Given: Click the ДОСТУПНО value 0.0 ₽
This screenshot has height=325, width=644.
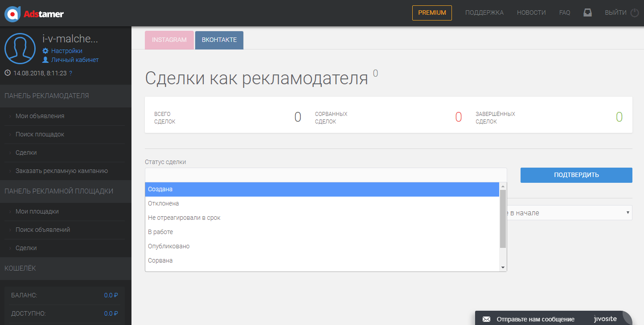Looking at the screenshot, I should click(x=111, y=313).
